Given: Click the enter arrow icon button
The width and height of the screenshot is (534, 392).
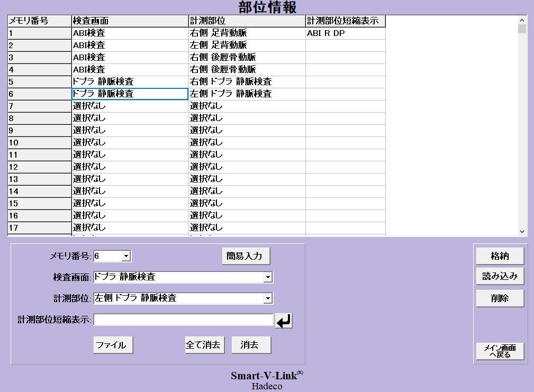Looking at the screenshot, I should point(284,321).
